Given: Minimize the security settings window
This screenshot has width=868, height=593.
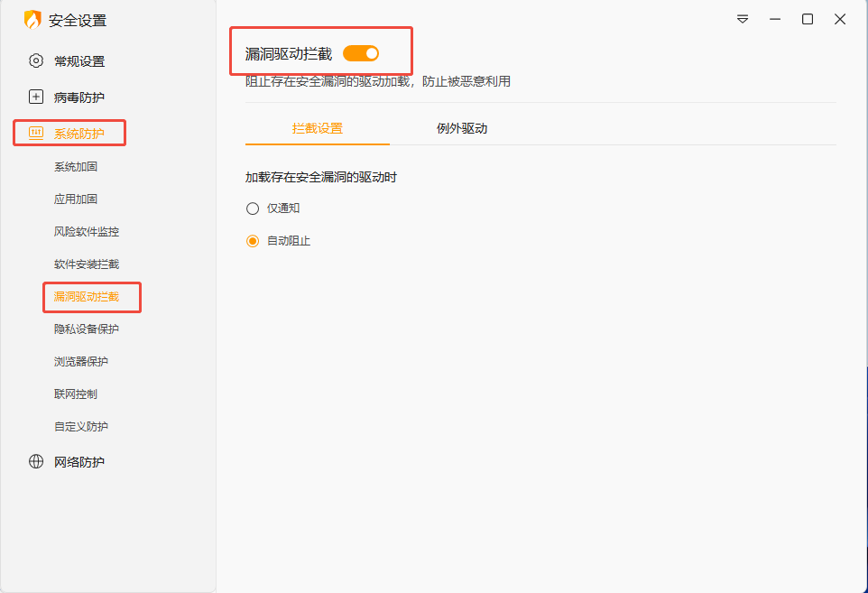Looking at the screenshot, I should [x=775, y=19].
